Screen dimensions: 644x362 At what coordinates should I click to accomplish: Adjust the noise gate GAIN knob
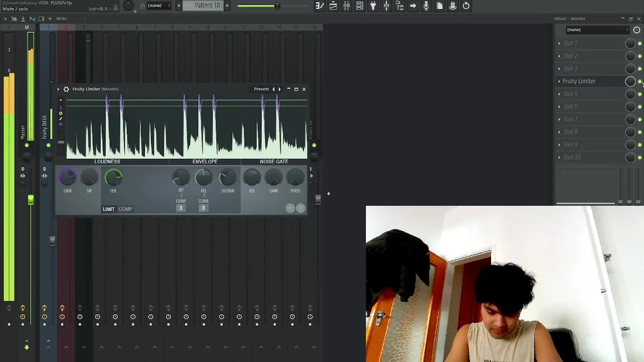point(274,177)
